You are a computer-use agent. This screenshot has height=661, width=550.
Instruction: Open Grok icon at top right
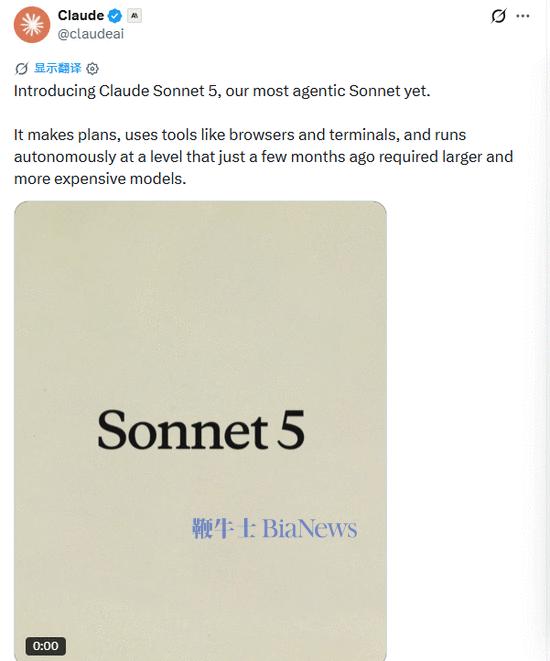click(498, 16)
